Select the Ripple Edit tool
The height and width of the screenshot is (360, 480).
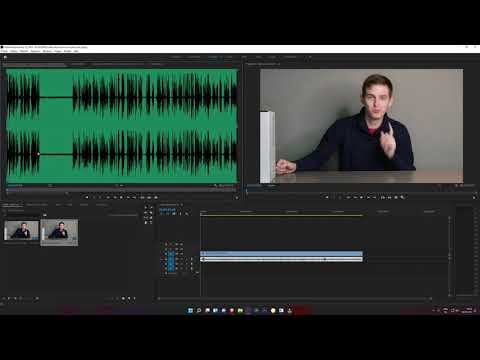(146, 212)
